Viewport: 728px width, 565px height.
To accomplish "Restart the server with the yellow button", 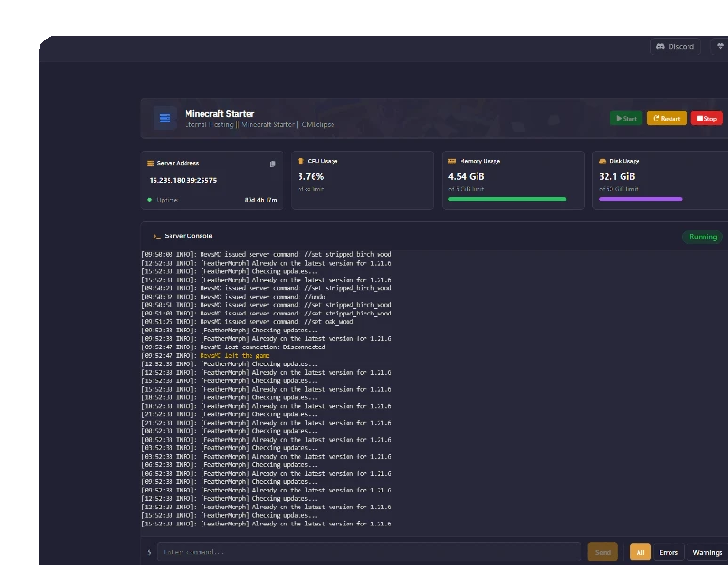I will pyautogui.click(x=666, y=119).
